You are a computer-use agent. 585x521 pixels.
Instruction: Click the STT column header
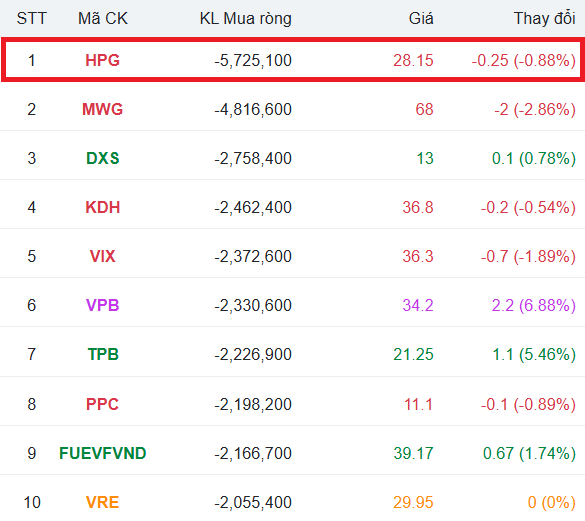32,18
